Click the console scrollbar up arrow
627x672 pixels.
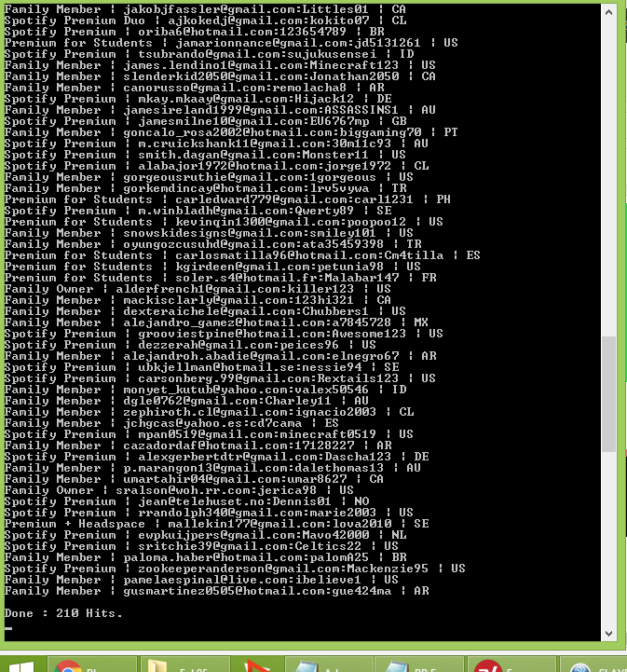[x=608, y=12]
